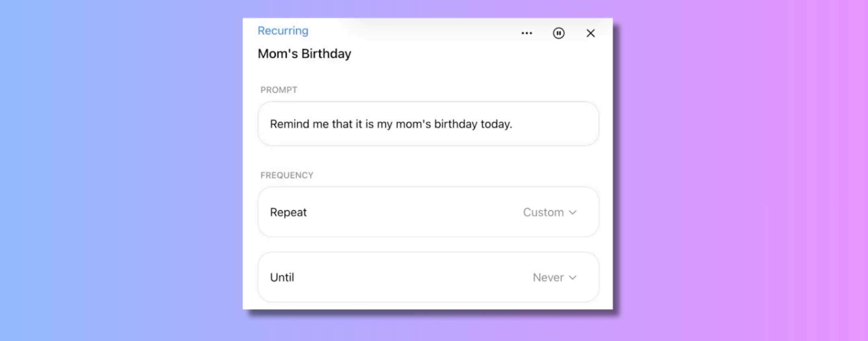The height and width of the screenshot is (341, 868).
Task: Select the 'Never' value text
Action: (x=548, y=277)
